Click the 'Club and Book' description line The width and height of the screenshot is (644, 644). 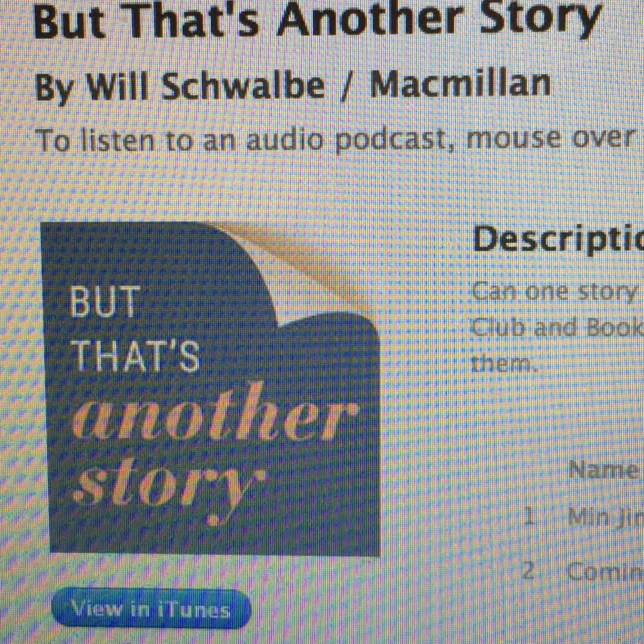[557, 328]
